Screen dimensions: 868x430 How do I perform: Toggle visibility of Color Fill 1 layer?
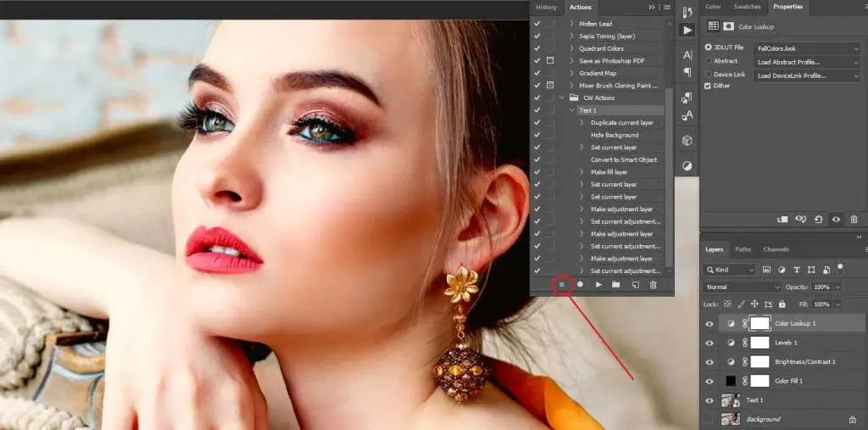click(x=709, y=381)
